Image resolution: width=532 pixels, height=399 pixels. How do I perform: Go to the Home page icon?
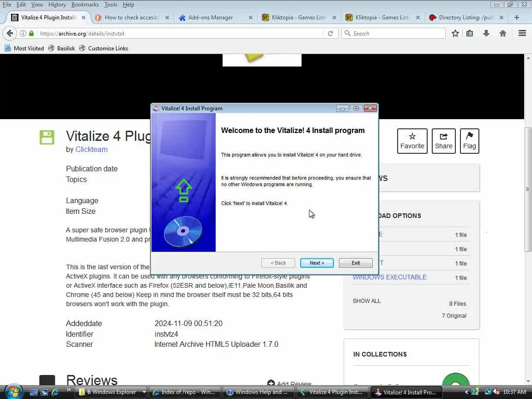503,33
